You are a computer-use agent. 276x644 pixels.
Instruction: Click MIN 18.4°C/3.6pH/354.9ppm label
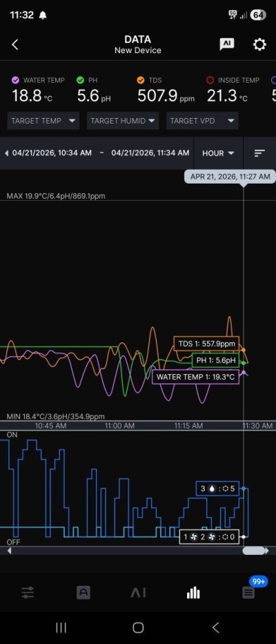pos(55,416)
